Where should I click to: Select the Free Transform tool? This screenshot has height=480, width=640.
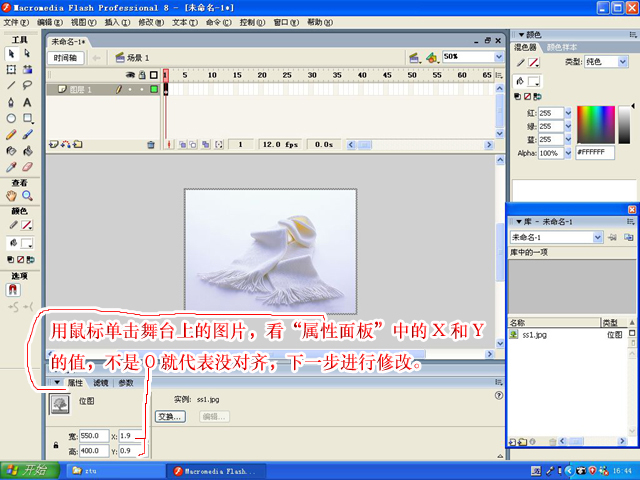click(11, 69)
